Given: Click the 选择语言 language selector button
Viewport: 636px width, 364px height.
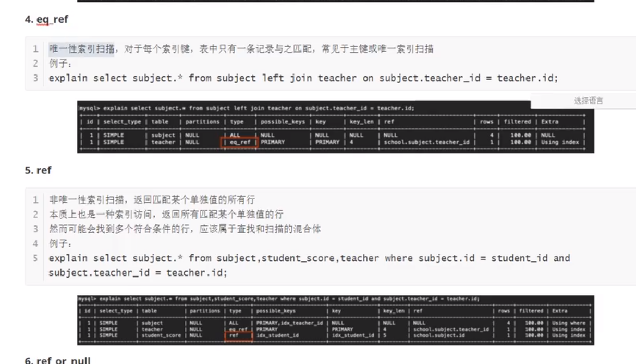Looking at the screenshot, I should pyautogui.click(x=589, y=101).
